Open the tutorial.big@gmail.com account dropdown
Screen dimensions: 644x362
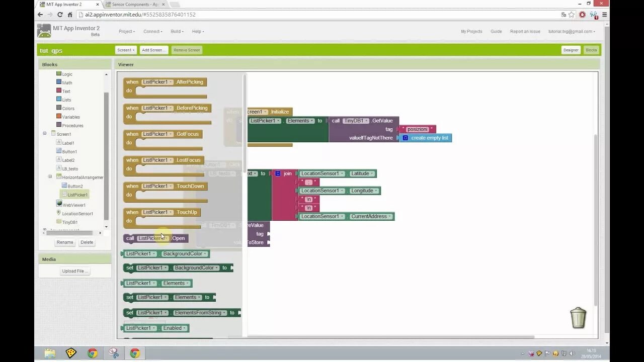572,31
